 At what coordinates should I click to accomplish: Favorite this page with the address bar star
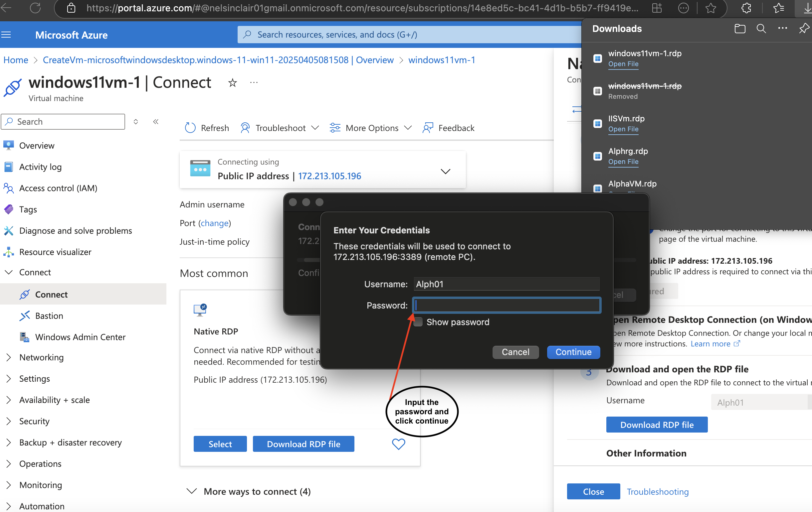click(710, 8)
